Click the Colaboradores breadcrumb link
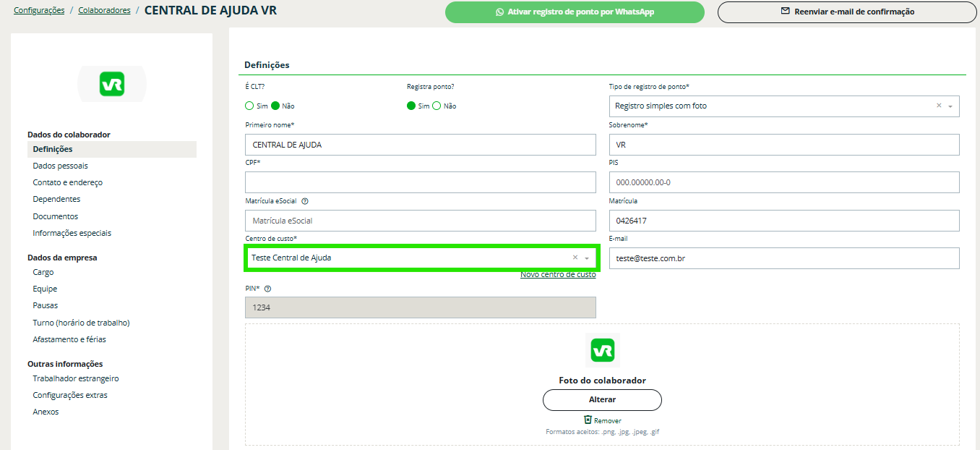This screenshot has width=980, height=450. pyautogui.click(x=104, y=11)
